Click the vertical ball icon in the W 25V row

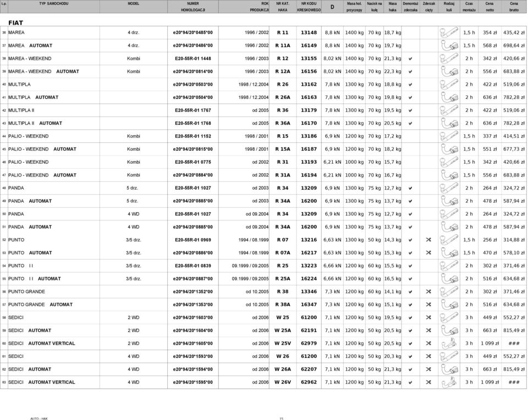click(x=449, y=344)
